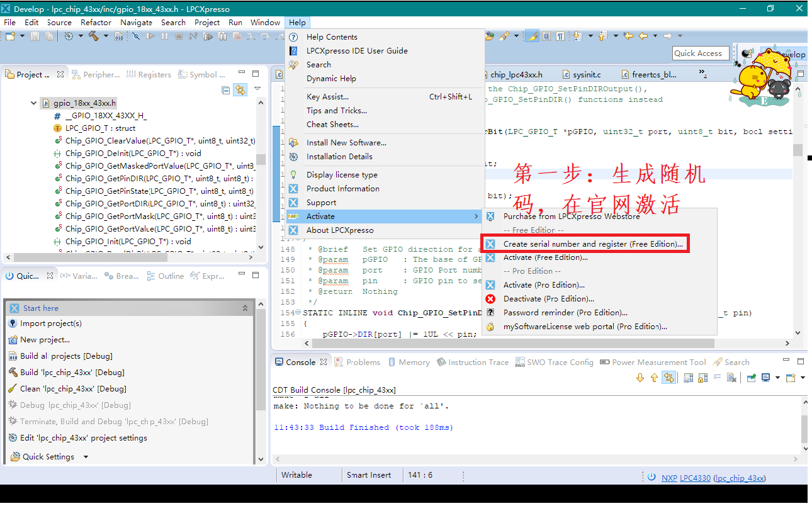This screenshot has width=812, height=506.
Task: Click Open Perspective icon
Action: [747, 53]
